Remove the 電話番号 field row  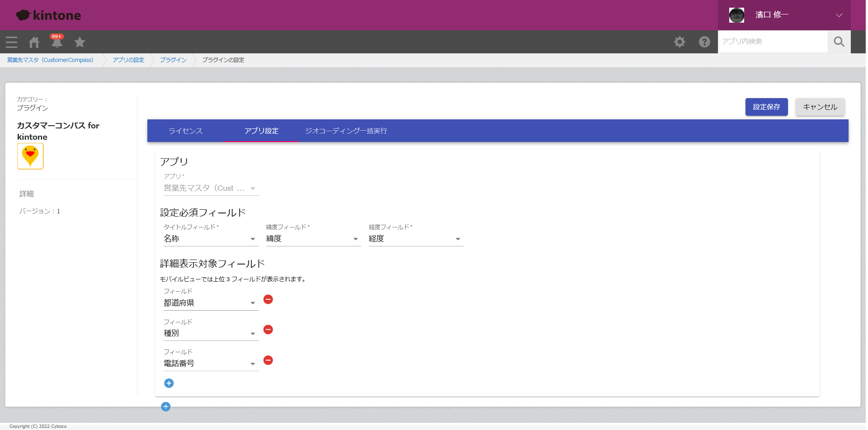point(268,360)
